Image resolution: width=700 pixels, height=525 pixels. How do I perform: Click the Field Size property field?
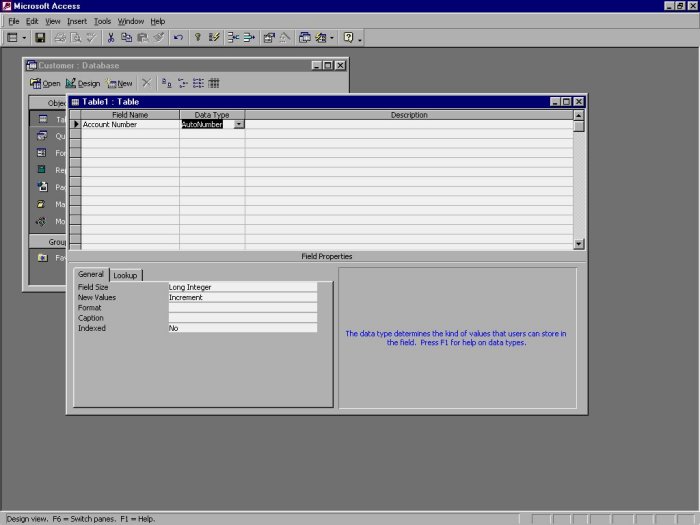point(242,287)
